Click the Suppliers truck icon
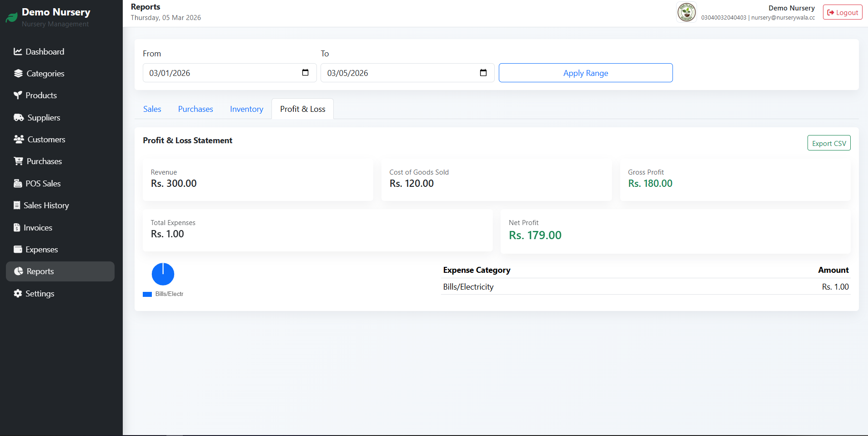The height and width of the screenshot is (436, 868). tap(19, 118)
